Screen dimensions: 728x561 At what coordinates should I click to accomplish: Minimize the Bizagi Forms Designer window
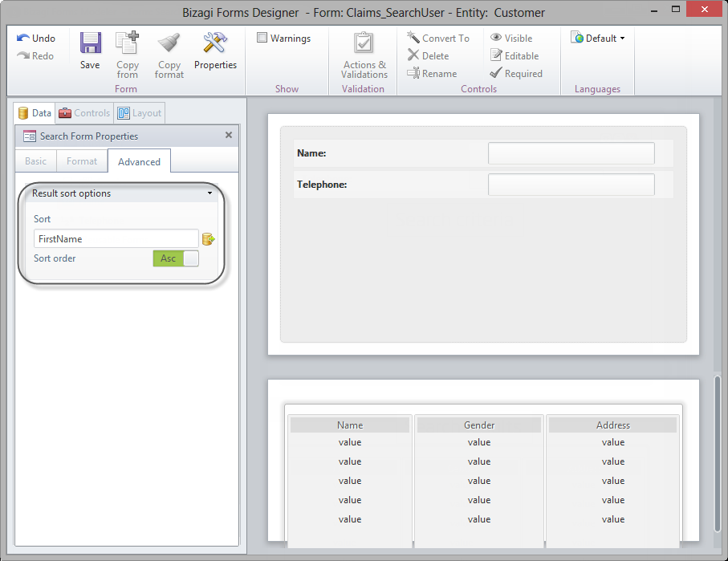pos(654,10)
